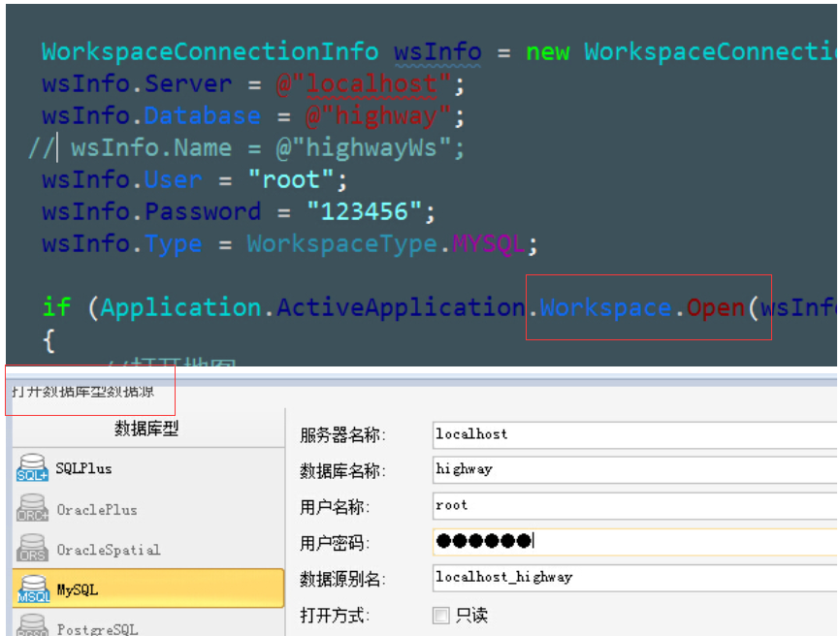Click the SQLPlus database icon

[32, 469]
